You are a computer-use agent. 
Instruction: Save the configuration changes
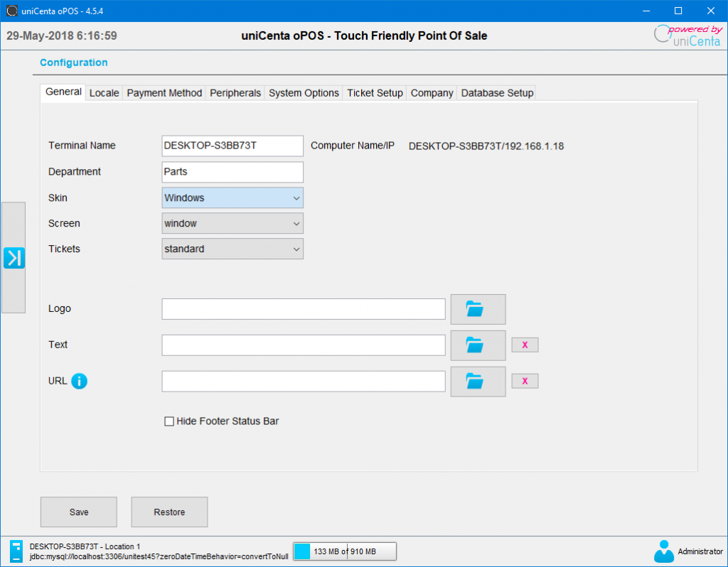pos(78,512)
